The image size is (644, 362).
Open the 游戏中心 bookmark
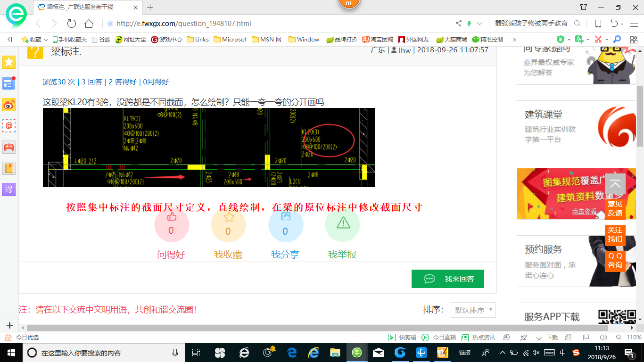coord(166,40)
